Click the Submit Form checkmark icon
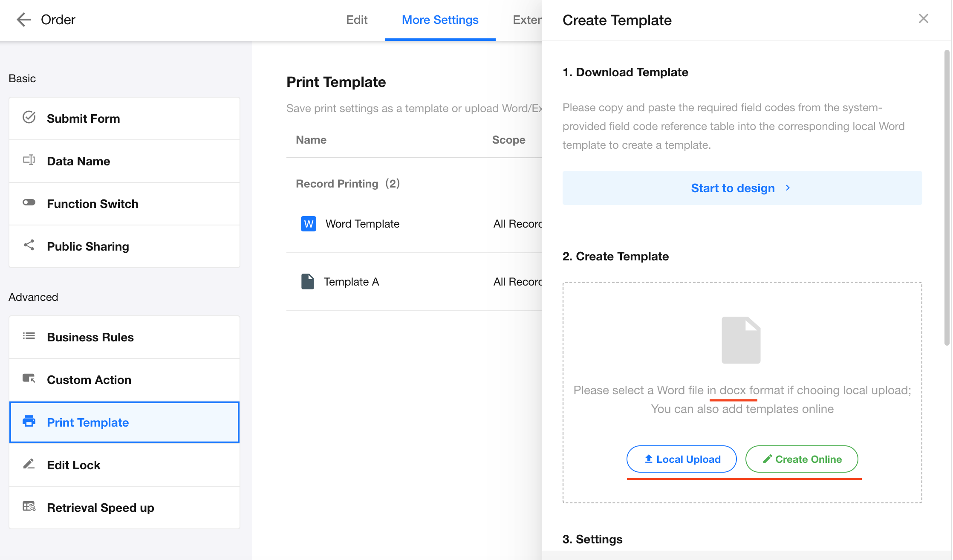The height and width of the screenshot is (560, 953). tap(29, 117)
